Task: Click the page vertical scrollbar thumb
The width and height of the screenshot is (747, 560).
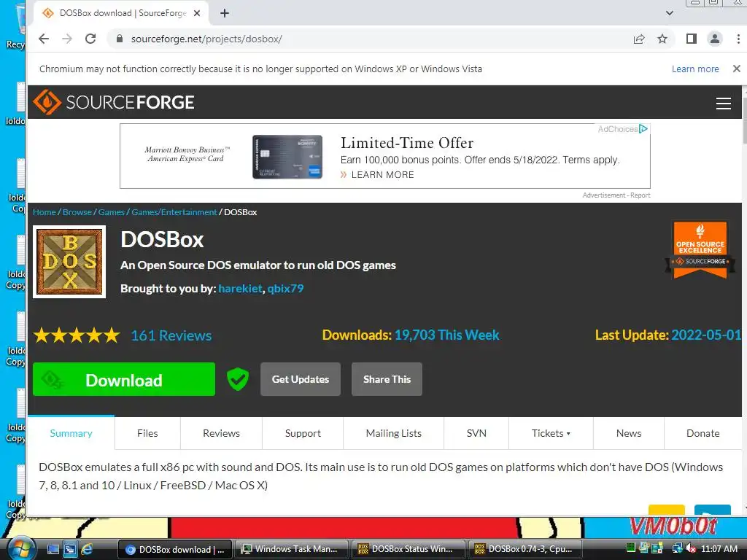Action: coord(744,119)
